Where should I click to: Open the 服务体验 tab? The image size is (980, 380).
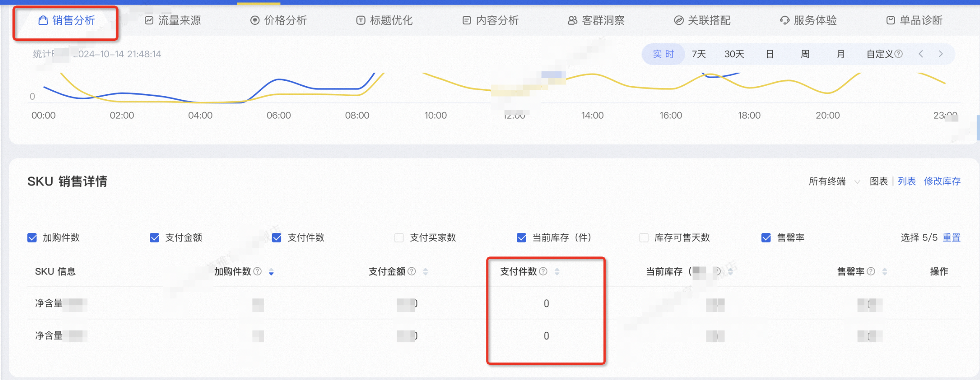click(x=808, y=21)
